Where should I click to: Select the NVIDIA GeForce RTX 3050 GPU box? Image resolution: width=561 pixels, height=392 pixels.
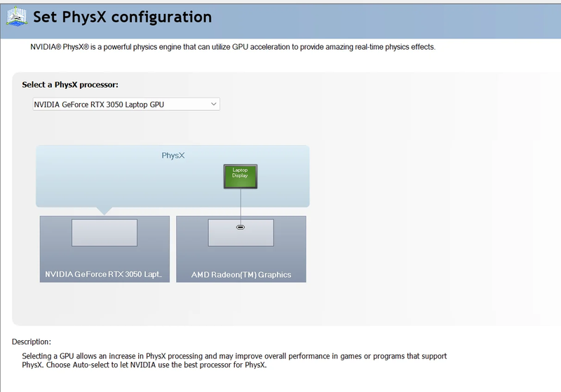coord(104,249)
